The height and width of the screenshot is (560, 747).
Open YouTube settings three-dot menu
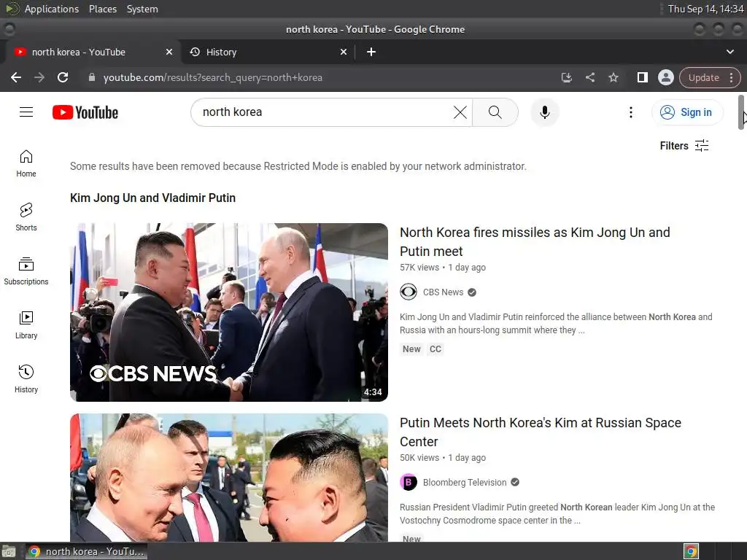(631, 112)
